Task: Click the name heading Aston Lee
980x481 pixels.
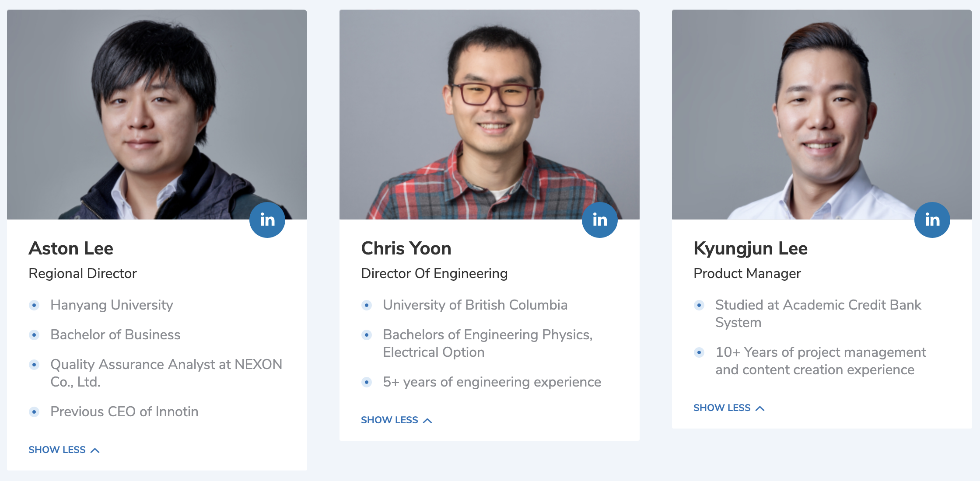Action: 71,248
